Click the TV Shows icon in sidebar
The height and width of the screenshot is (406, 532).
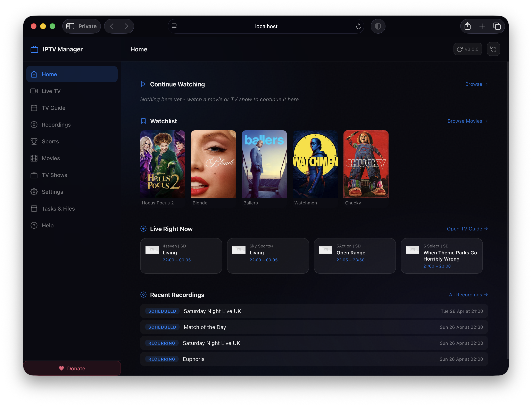coord(34,175)
